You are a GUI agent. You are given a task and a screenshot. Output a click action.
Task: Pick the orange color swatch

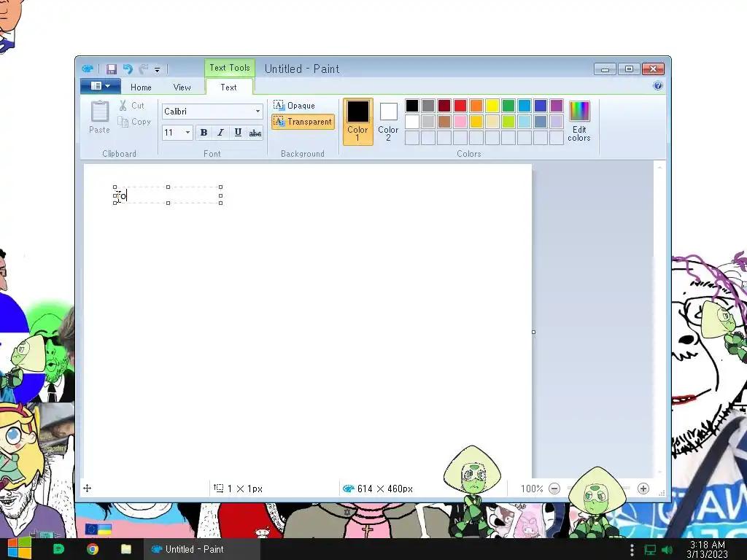[x=476, y=106]
